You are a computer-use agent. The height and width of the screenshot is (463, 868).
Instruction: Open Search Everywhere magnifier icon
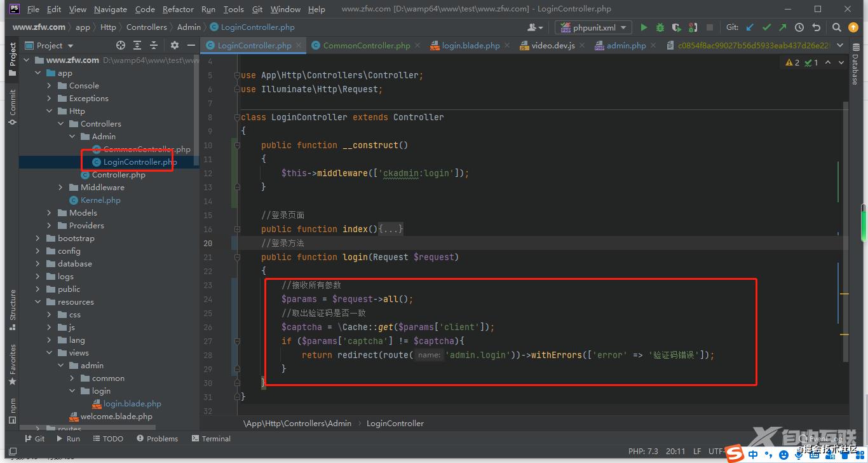tap(837, 27)
